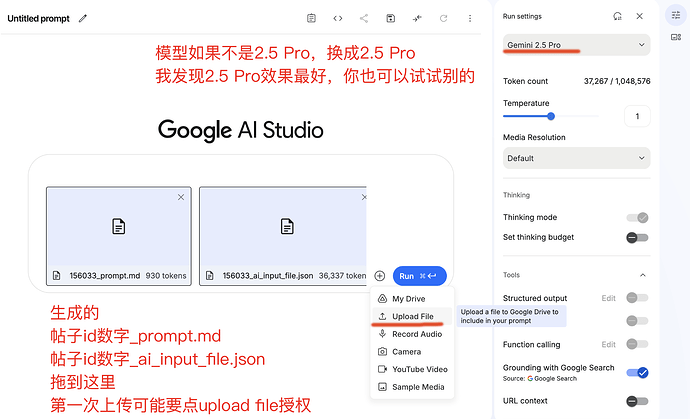Choose My Drive from the insert menu

pos(408,299)
